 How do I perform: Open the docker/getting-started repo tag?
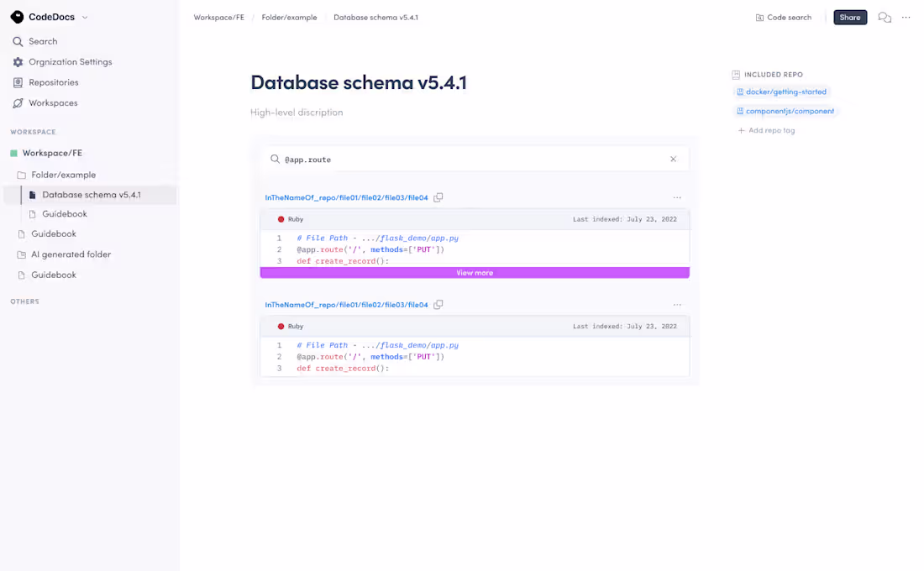[782, 92]
